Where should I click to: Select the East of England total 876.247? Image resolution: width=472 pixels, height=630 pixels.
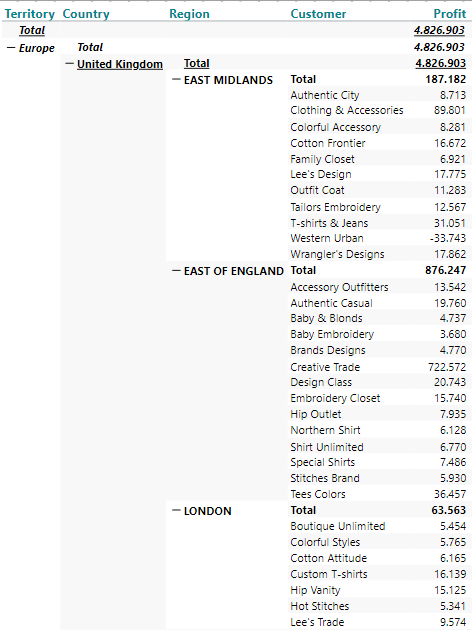(445, 270)
